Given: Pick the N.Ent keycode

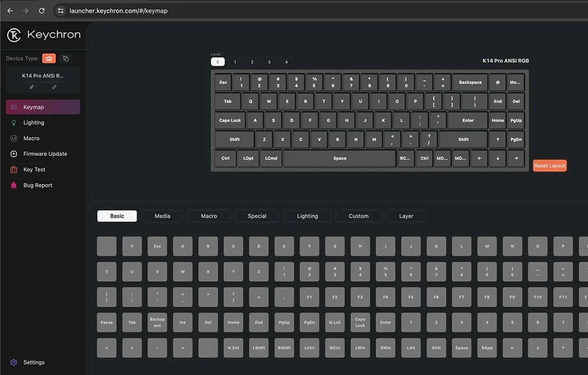Looking at the screenshot, I should (233, 348).
